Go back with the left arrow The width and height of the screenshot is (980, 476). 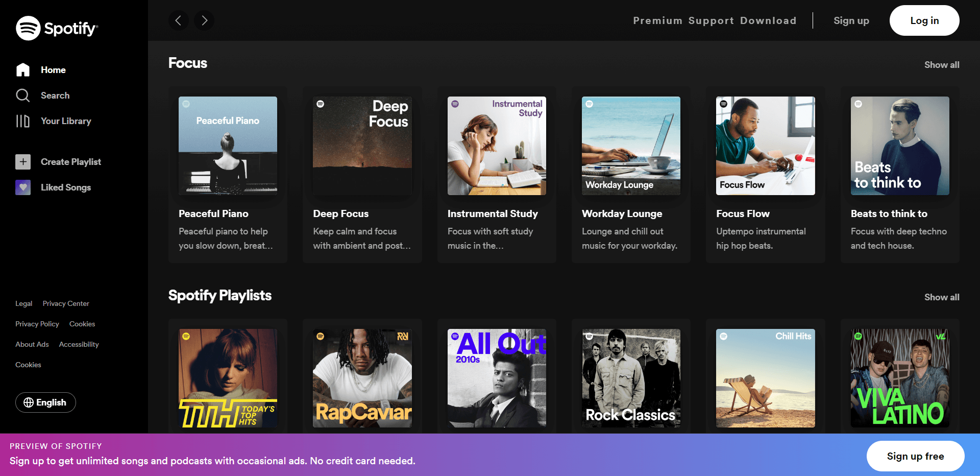[x=178, y=20]
